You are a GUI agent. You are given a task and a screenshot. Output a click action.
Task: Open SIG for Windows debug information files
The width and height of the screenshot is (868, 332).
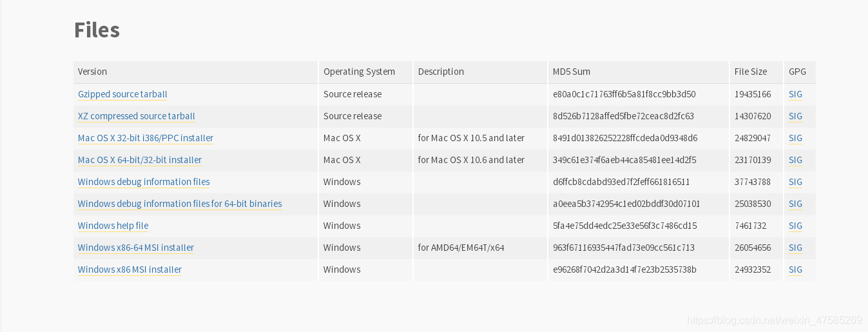(795, 182)
